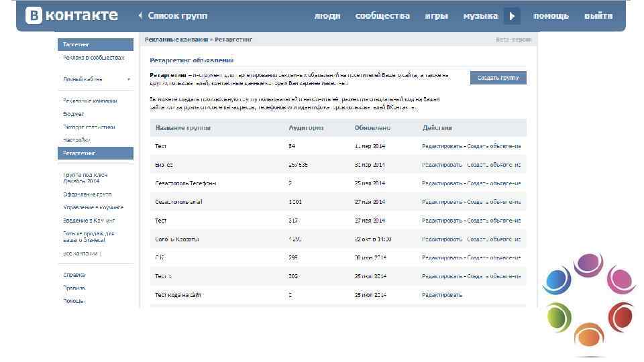This screenshot has height=362, width=644.
Task: Select the Таргетинг sidebar tab
Action: [x=95, y=44]
